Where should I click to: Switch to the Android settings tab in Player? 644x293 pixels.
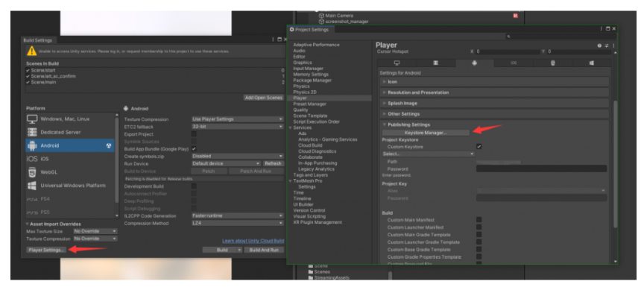[474, 63]
